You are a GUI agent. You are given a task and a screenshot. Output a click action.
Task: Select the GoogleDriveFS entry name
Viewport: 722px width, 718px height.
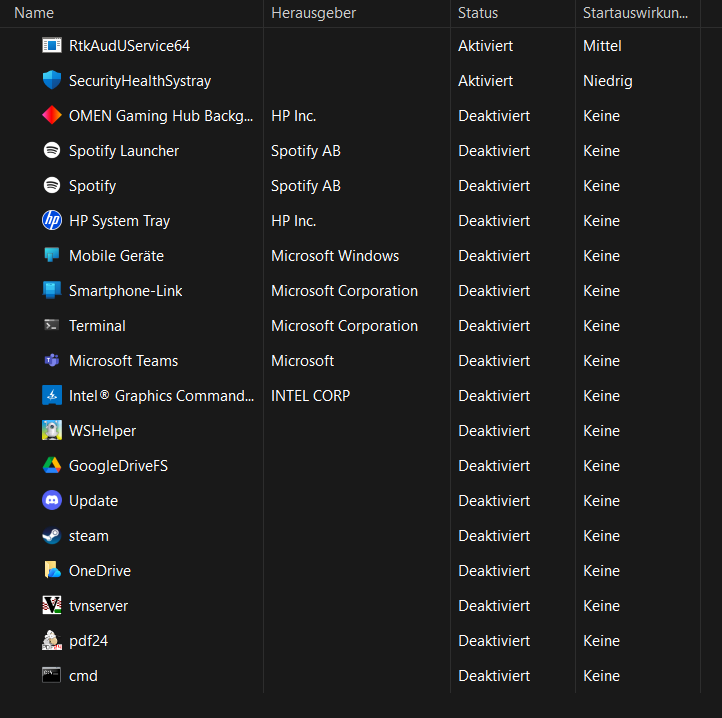pos(118,466)
